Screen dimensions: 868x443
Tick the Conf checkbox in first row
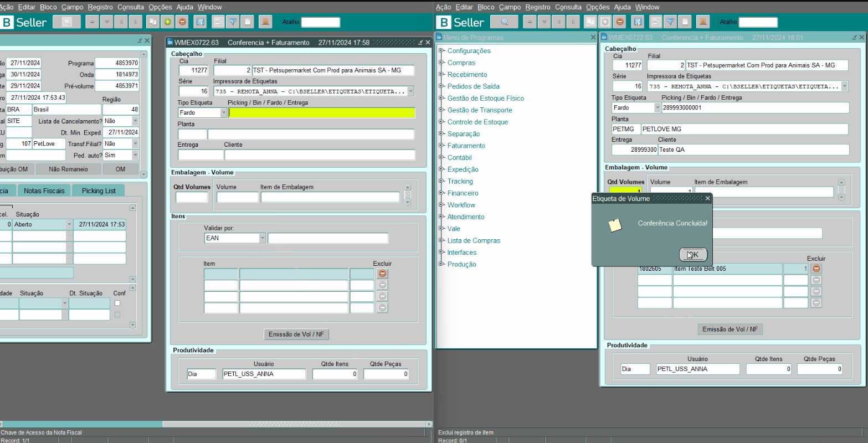(x=117, y=303)
